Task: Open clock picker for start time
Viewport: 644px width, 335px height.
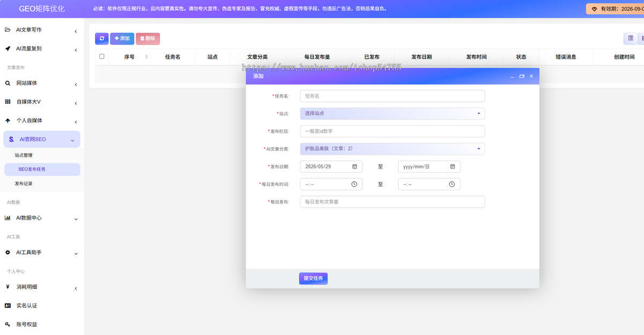Action: pyautogui.click(x=354, y=184)
